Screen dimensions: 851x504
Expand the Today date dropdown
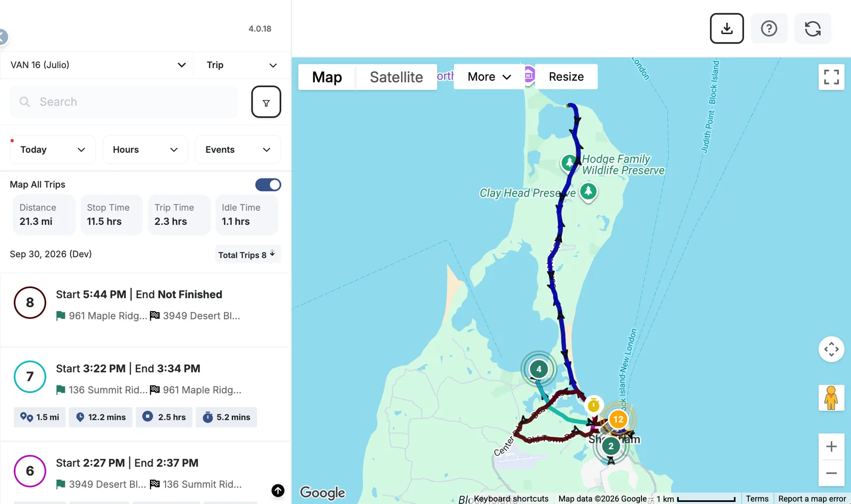53,149
